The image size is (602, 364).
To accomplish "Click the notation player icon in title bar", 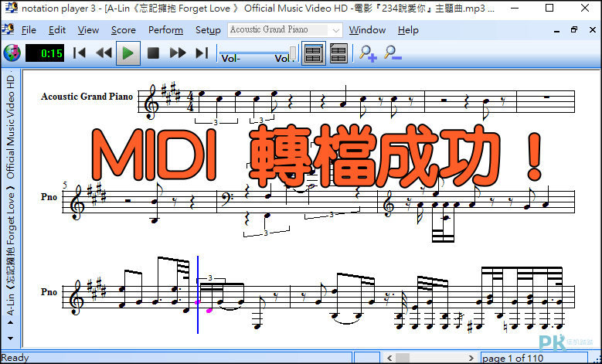I will 10,8.
